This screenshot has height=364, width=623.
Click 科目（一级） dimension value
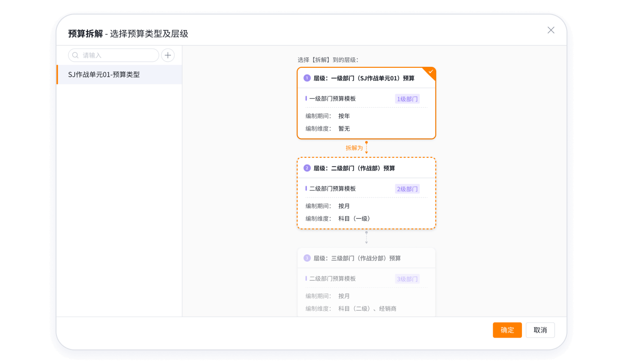[x=356, y=219]
